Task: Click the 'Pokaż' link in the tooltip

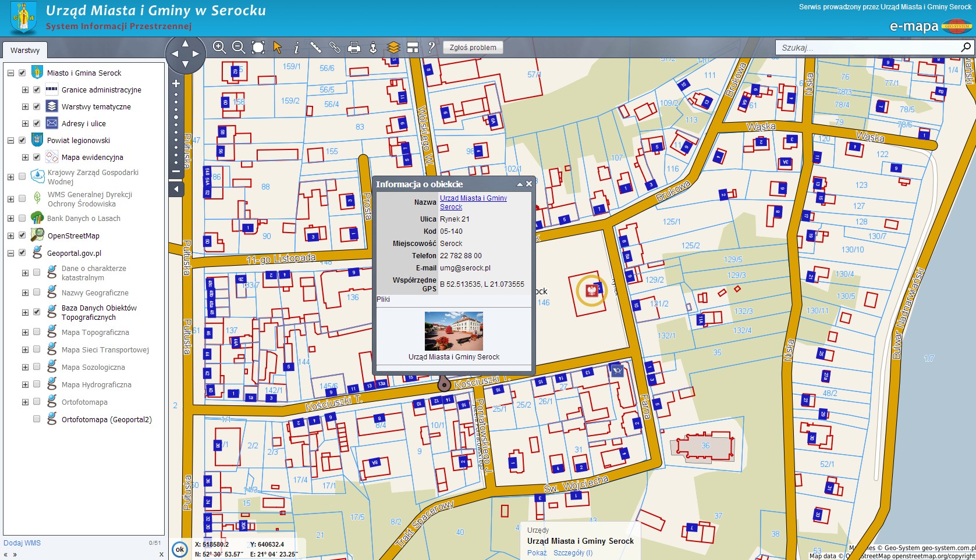Action: tap(537, 553)
